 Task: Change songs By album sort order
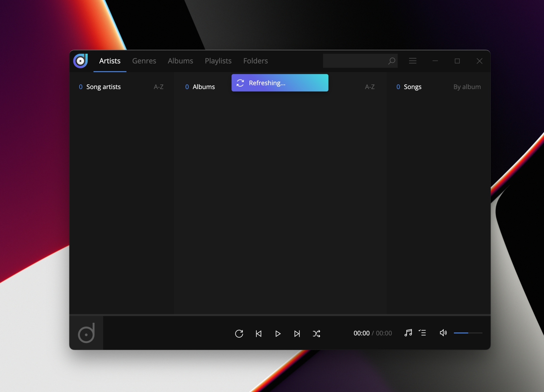[x=467, y=87]
